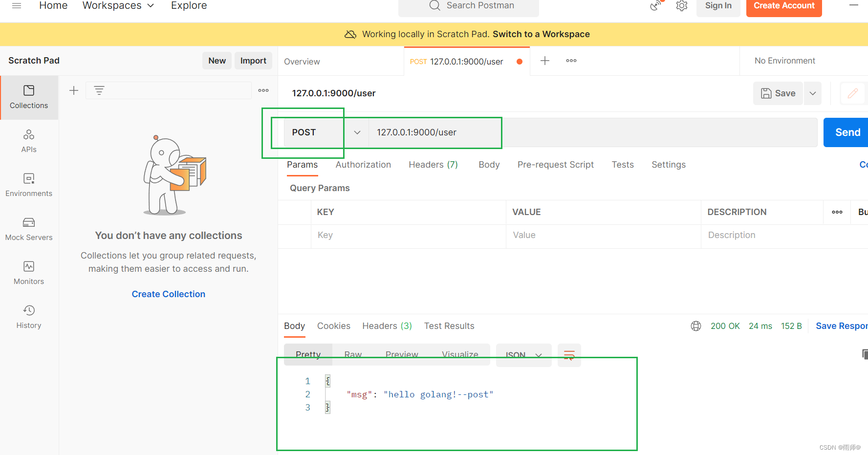
Task: Open the POST method dropdown
Action: click(326, 132)
